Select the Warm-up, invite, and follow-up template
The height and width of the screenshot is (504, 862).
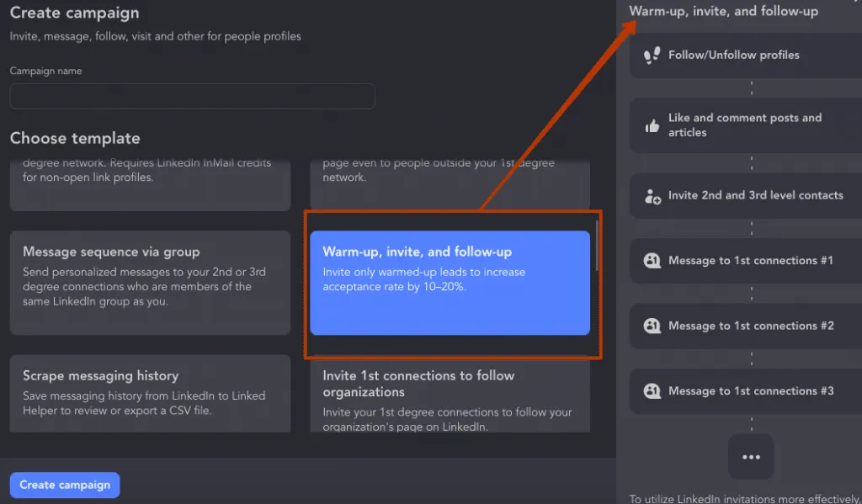click(450, 283)
